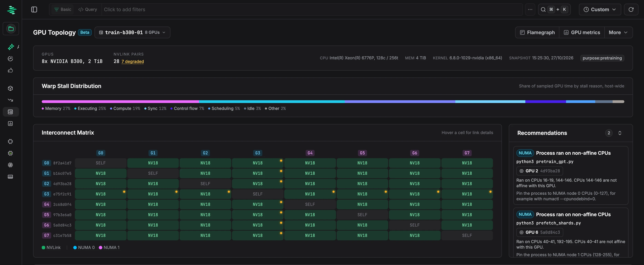Open the Cmd+K search button
Image resolution: width=644 pixels, height=265 pixels.
(x=554, y=9)
